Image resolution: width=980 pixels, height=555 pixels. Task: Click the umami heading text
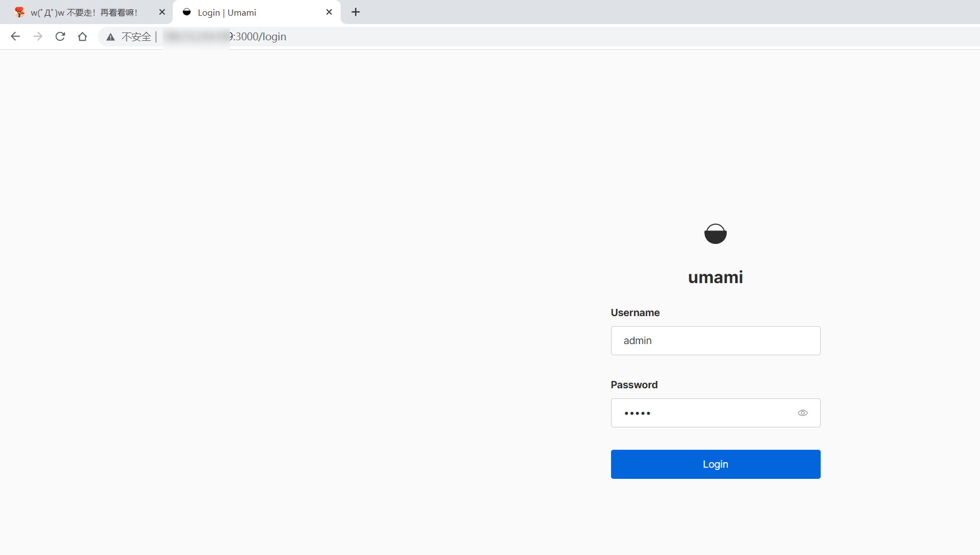click(716, 277)
